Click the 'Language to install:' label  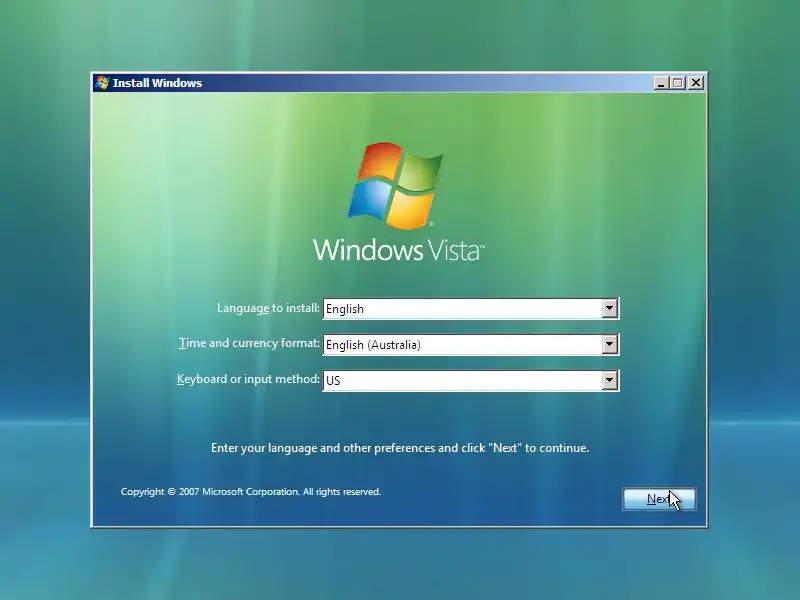click(268, 308)
